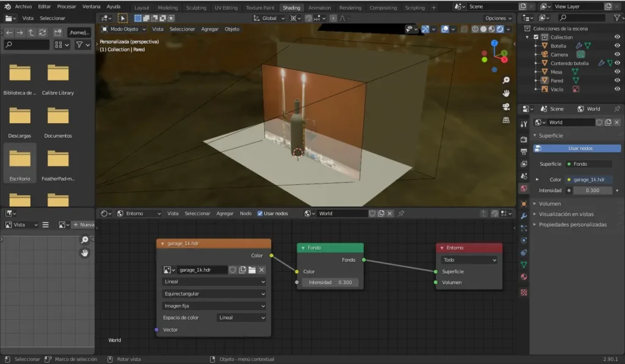The image size is (625, 364).
Task: Hide the Pared object in outliner
Action: [617, 80]
